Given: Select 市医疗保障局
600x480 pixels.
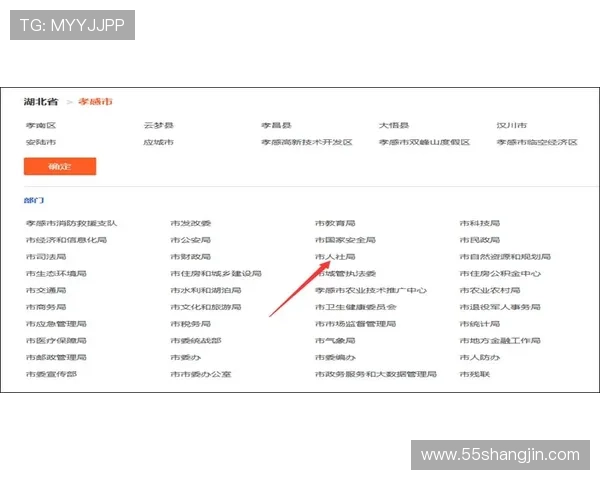Looking at the screenshot, I should 56,340.
